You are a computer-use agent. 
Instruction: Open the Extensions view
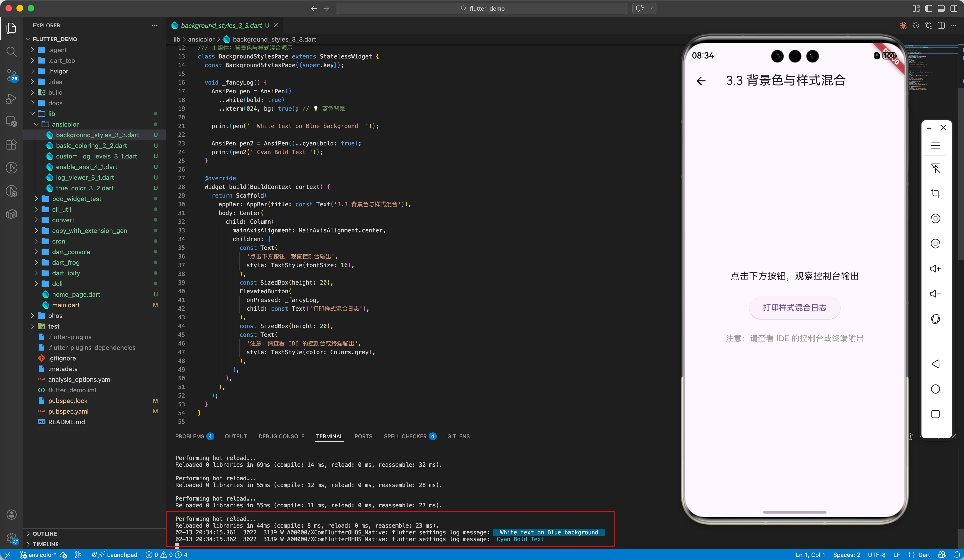point(12,144)
